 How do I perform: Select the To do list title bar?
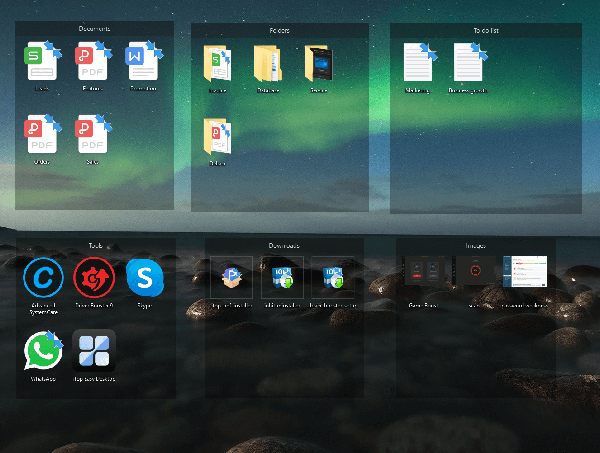click(486, 31)
